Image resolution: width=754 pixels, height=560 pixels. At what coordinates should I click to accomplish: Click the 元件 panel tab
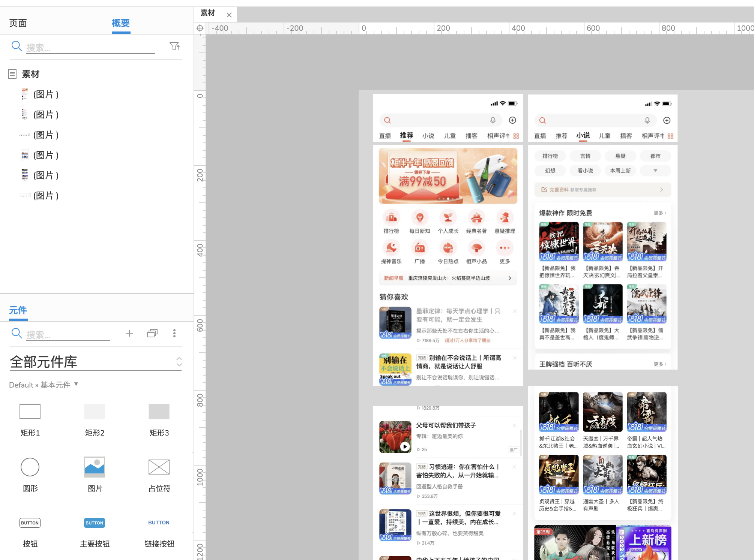(x=18, y=310)
